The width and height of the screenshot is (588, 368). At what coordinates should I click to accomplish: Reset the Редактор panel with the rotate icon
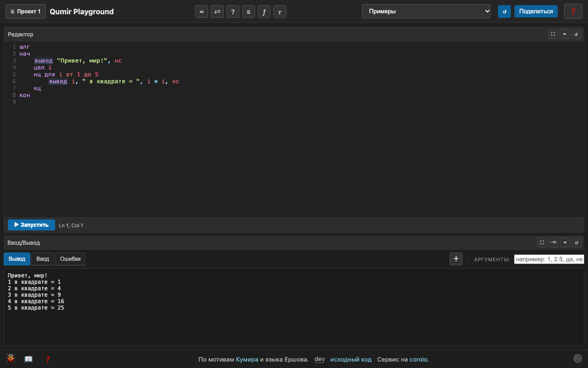576,34
